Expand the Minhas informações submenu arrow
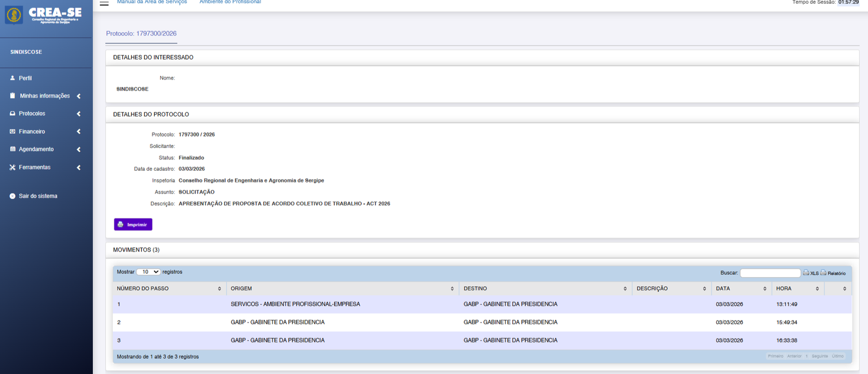The image size is (868, 374). [79, 96]
